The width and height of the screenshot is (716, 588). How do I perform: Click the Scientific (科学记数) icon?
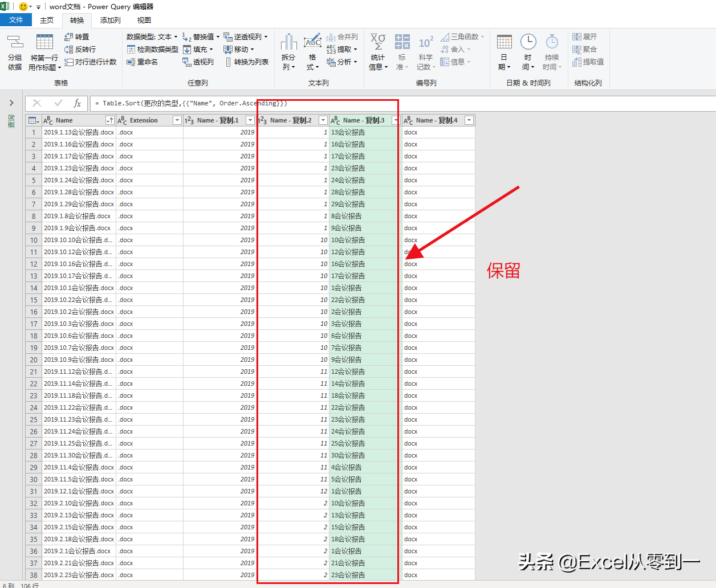tap(425, 43)
